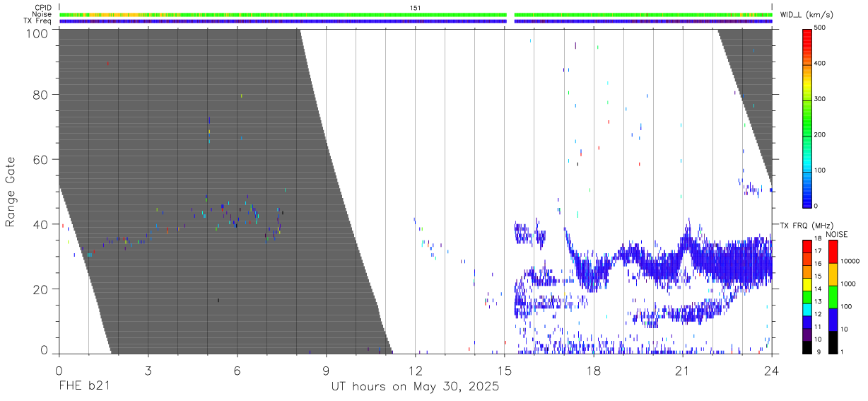This screenshot has height=401, width=868.
Task: Click the WID (km/s) colorbar title
Action: pos(808,14)
